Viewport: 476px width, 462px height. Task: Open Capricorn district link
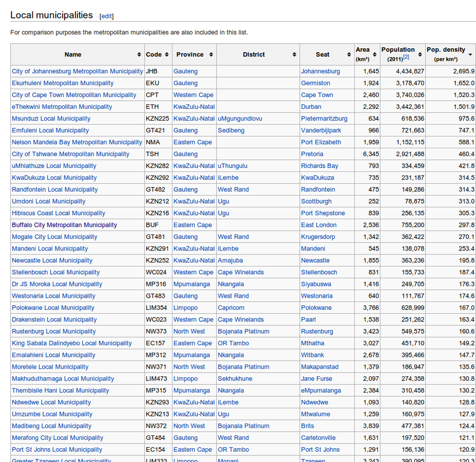point(231,308)
